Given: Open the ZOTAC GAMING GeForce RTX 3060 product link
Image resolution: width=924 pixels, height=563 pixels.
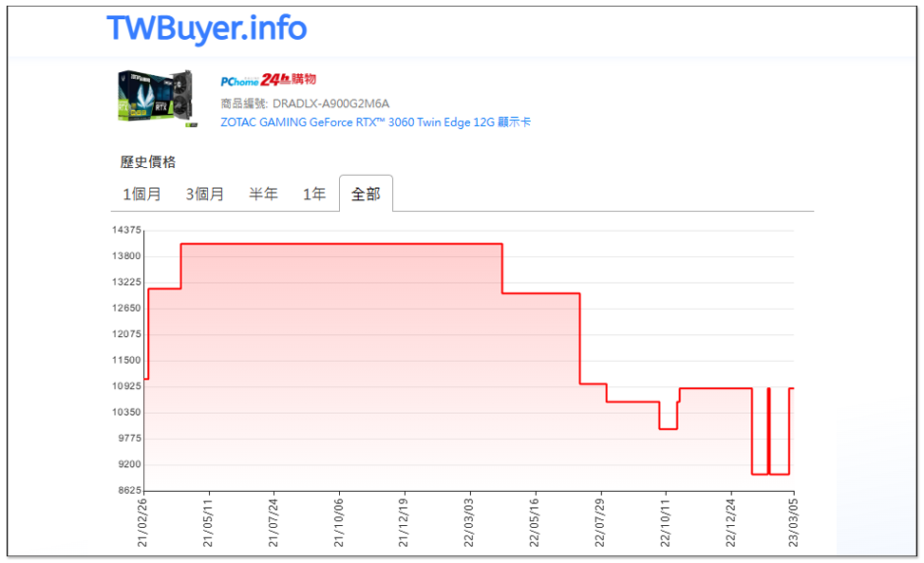Looking at the screenshot, I should [x=375, y=122].
